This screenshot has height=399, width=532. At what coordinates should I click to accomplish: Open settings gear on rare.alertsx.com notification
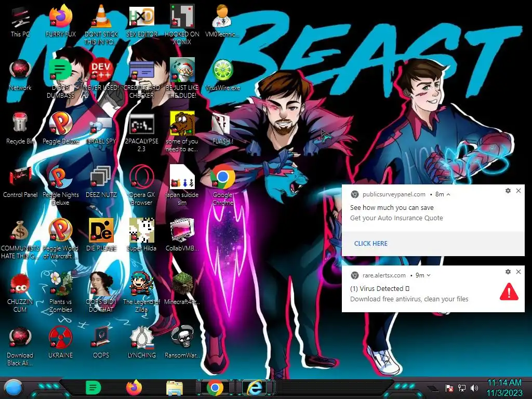pos(508,272)
